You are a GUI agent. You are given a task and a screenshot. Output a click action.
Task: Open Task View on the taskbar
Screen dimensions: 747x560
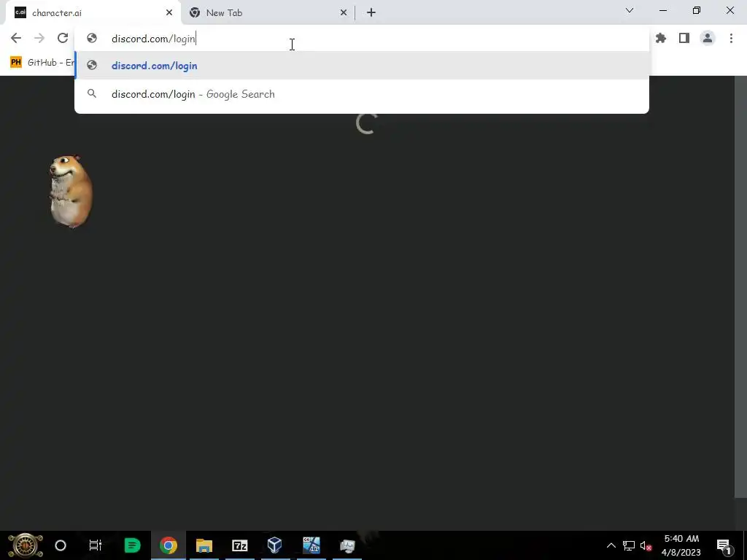click(x=96, y=545)
